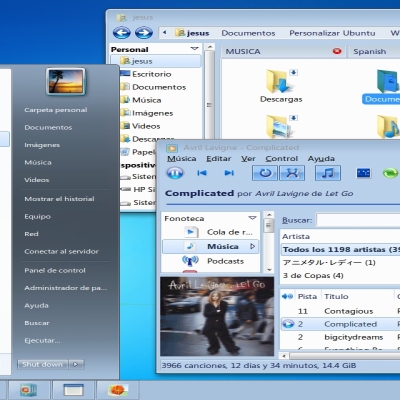The width and height of the screenshot is (400, 400).
Task: Close the MUSICA tab with red X
Action: [x=337, y=51]
